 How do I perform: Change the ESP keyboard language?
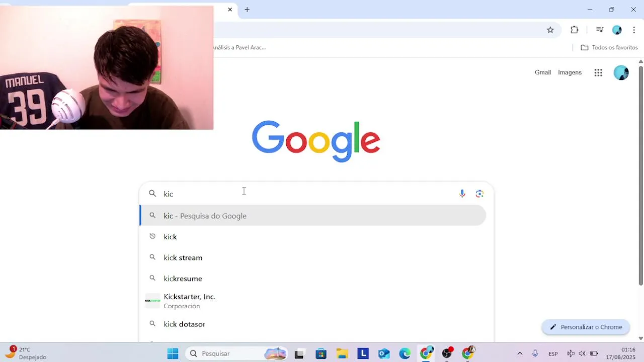pos(553,353)
